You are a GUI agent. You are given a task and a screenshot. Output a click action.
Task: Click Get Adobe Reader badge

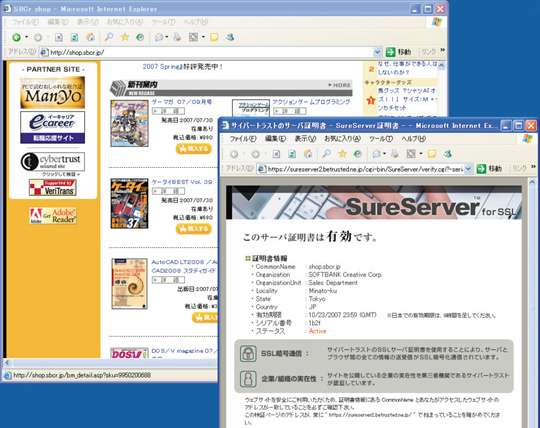point(53,216)
